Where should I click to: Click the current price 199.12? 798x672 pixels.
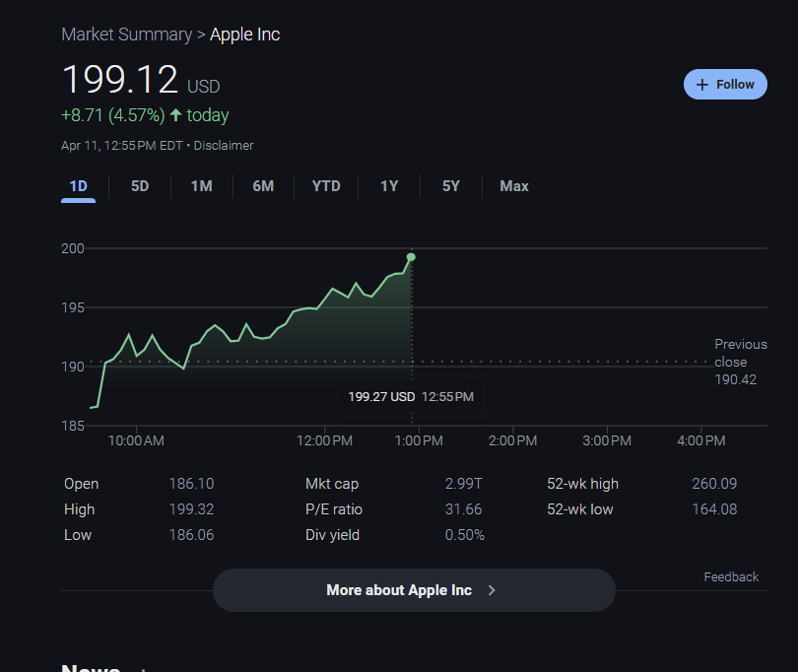click(x=119, y=80)
